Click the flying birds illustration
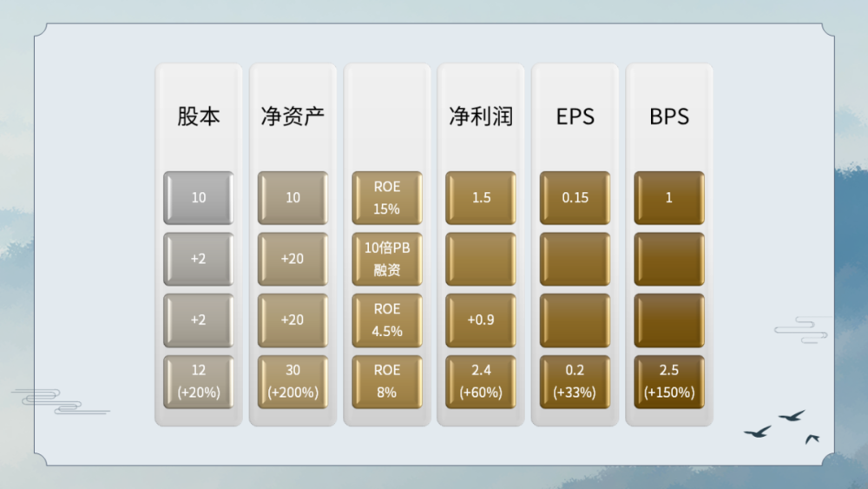Screen dimensions: 868x489 pos(782,426)
